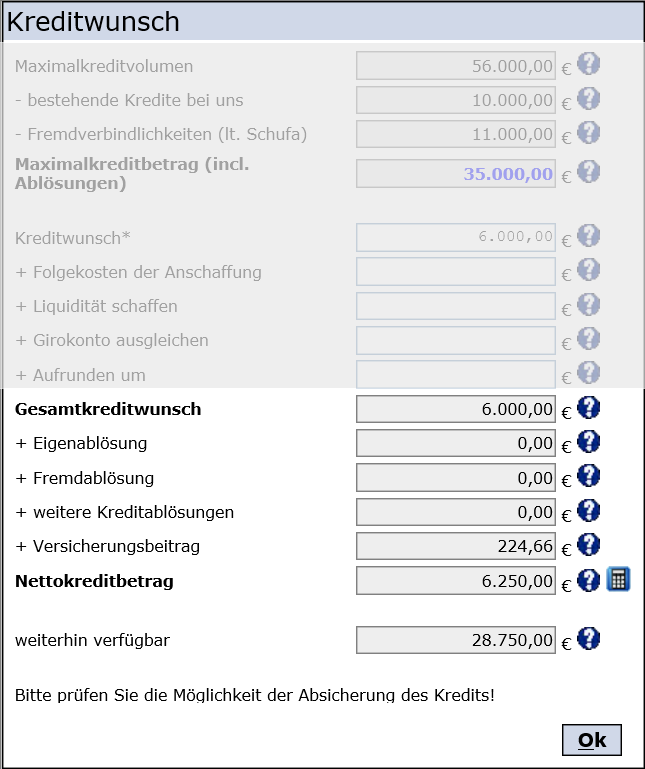
Task: Select the Eigenablösung input field
Action: point(456,443)
